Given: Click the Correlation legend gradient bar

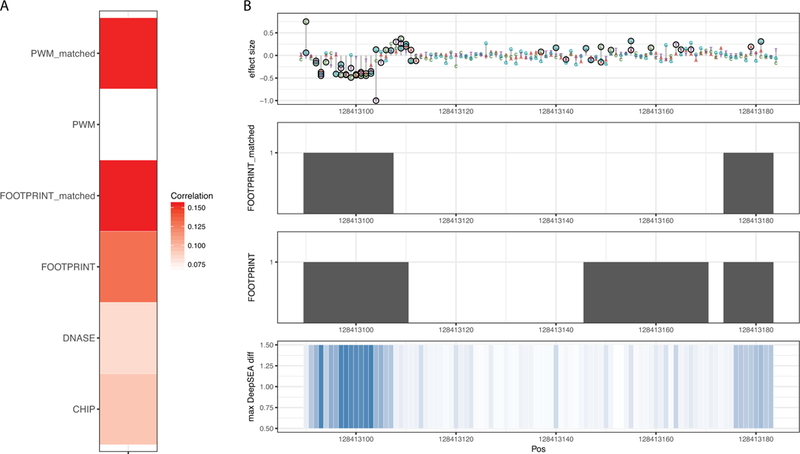Looking at the screenshot, I should pyautogui.click(x=178, y=236).
